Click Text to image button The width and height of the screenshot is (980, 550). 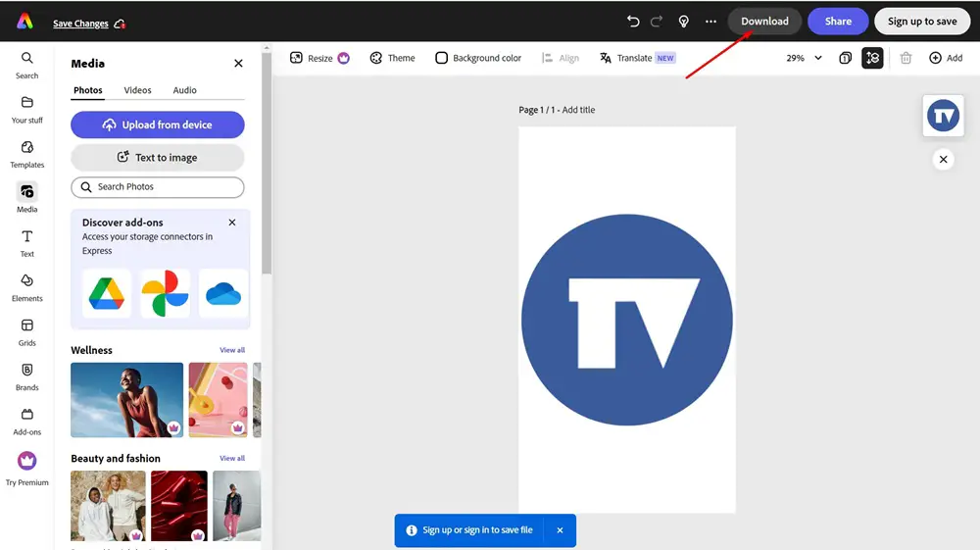click(158, 158)
